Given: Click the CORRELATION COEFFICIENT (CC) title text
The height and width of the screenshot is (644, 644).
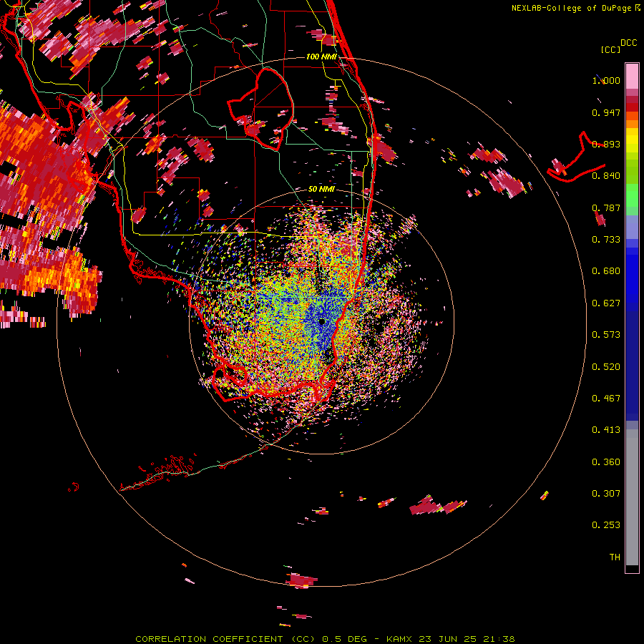Looking at the screenshot, I should coord(225,639).
